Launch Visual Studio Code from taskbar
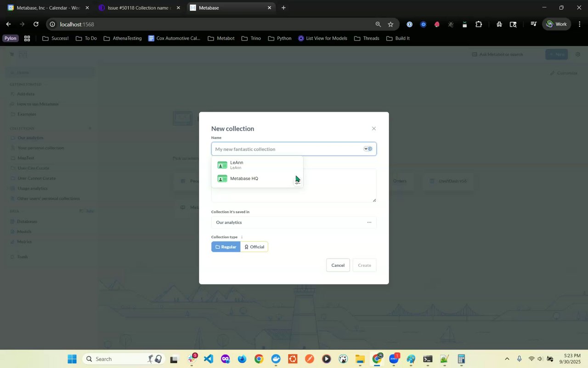 (x=208, y=359)
